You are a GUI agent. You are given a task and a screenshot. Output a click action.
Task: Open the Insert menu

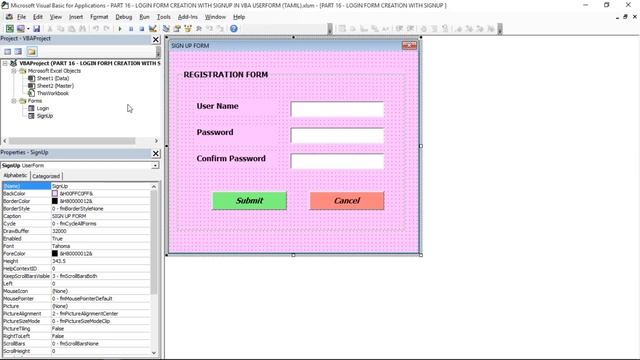click(76, 17)
